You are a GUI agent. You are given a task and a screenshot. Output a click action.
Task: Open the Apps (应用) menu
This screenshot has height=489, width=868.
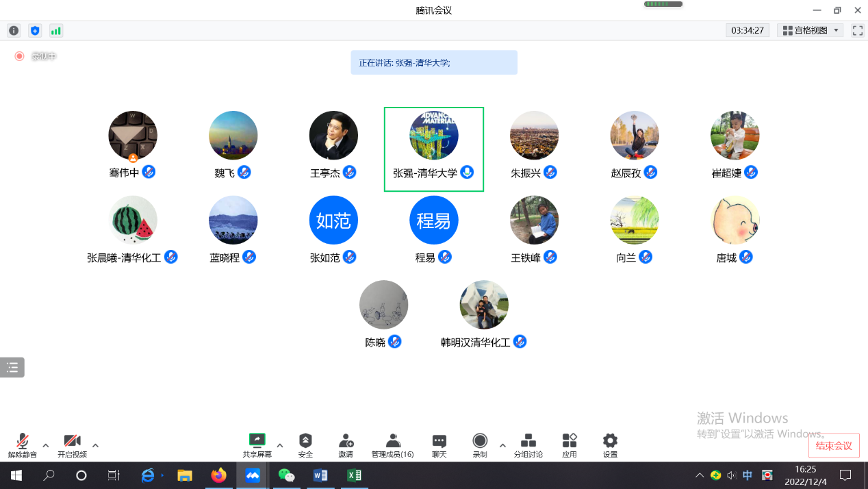(570, 445)
